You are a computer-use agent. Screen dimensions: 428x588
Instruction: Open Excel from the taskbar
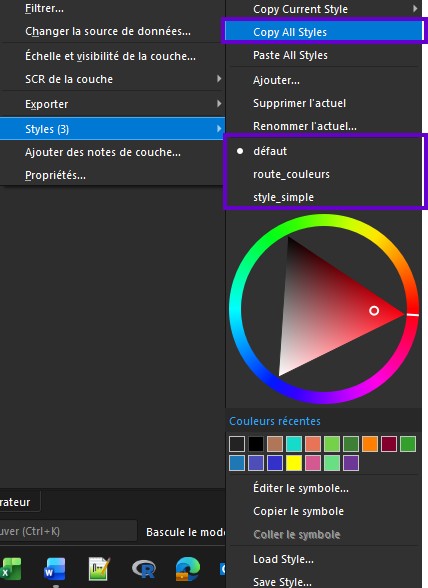11,568
